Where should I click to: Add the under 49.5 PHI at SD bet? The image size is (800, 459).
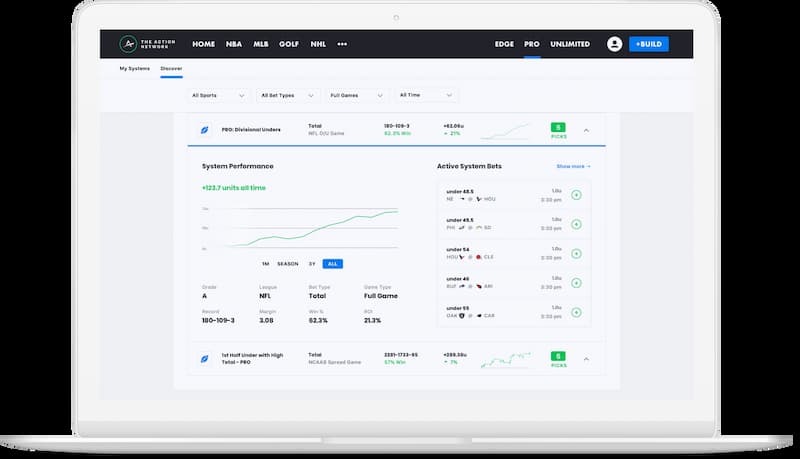coord(576,224)
